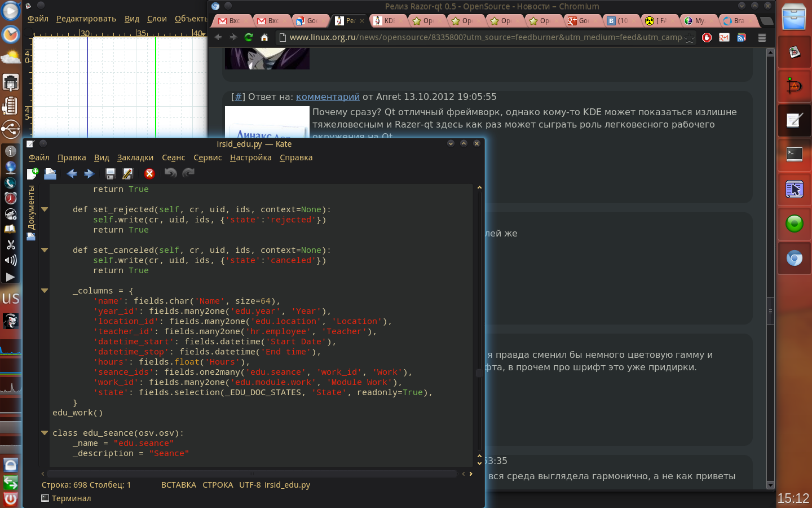Open the Документы side panel in Kate
Viewport: 812px width, 508px height.
click(31, 212)
